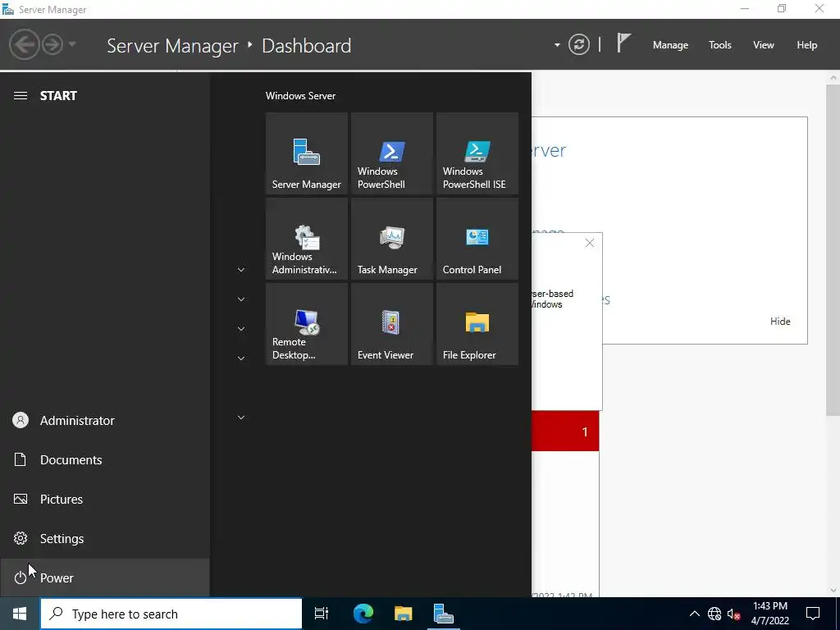Open the Documents folder from Start
Image resolution: width=840 pixels, height=630 pixels.
[104, 459]
